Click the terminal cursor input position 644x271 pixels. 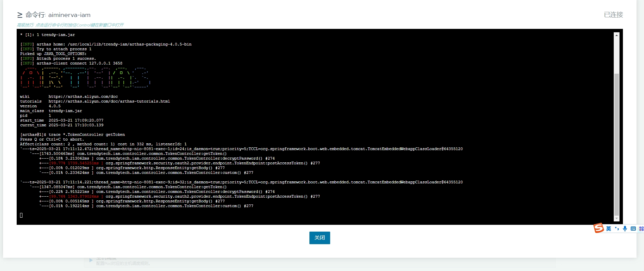(21, 215)
